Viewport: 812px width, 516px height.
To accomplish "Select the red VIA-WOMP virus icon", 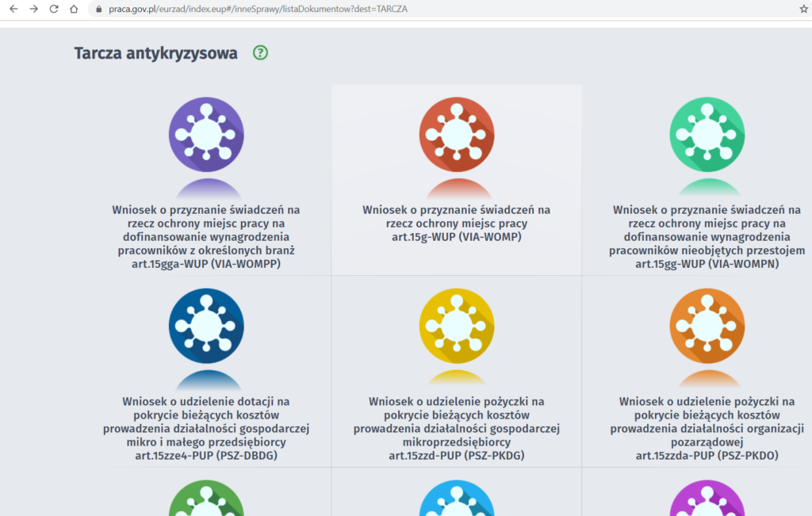I will (457, 135).
